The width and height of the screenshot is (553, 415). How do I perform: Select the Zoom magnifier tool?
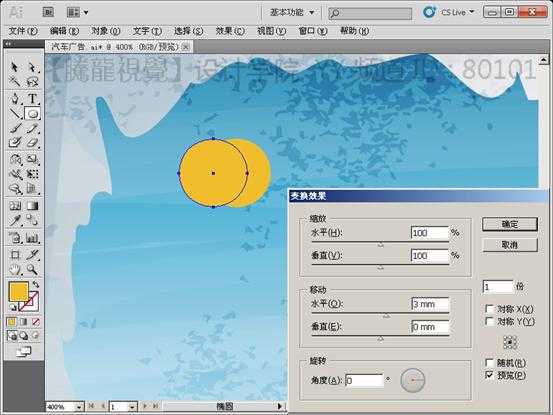click(x=32, y=270)
